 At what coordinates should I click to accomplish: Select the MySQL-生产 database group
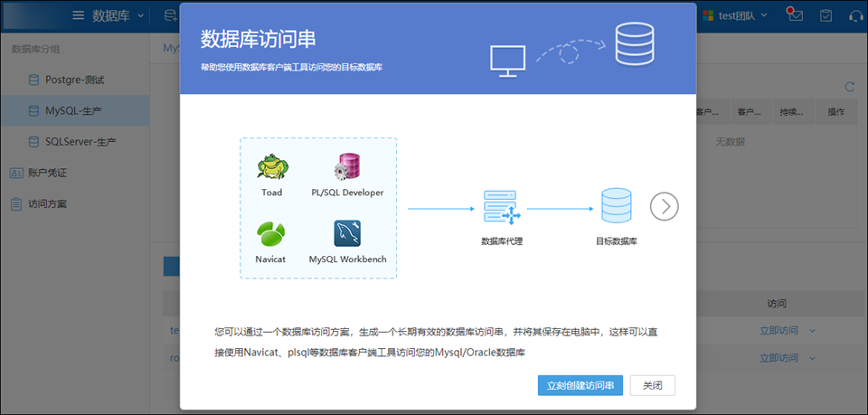[x=75, y=110]
